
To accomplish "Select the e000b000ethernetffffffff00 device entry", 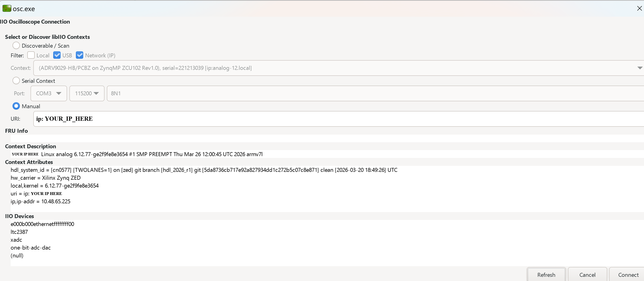I will [42, 224].
